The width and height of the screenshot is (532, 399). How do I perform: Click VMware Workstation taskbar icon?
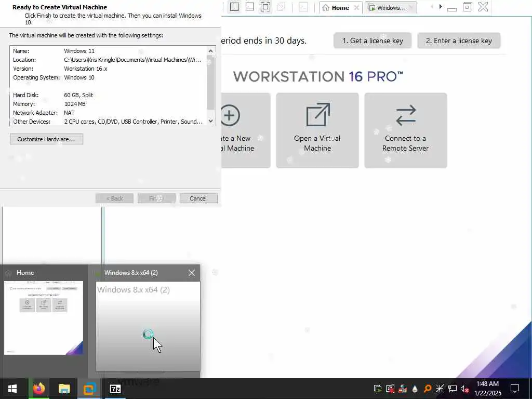(x=89, y=389)
